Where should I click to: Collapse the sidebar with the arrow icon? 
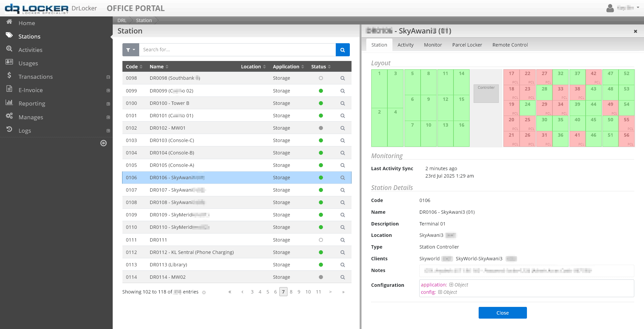click(103, 143)
